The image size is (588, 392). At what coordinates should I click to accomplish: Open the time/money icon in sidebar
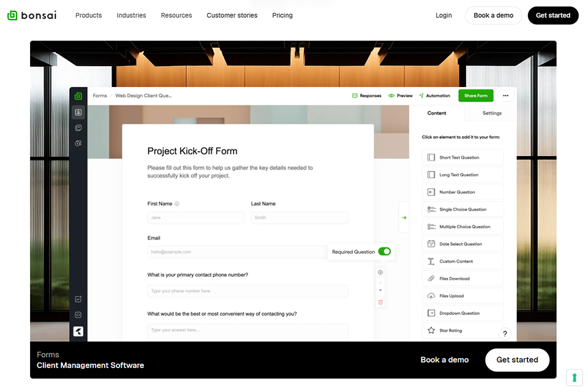78,143
